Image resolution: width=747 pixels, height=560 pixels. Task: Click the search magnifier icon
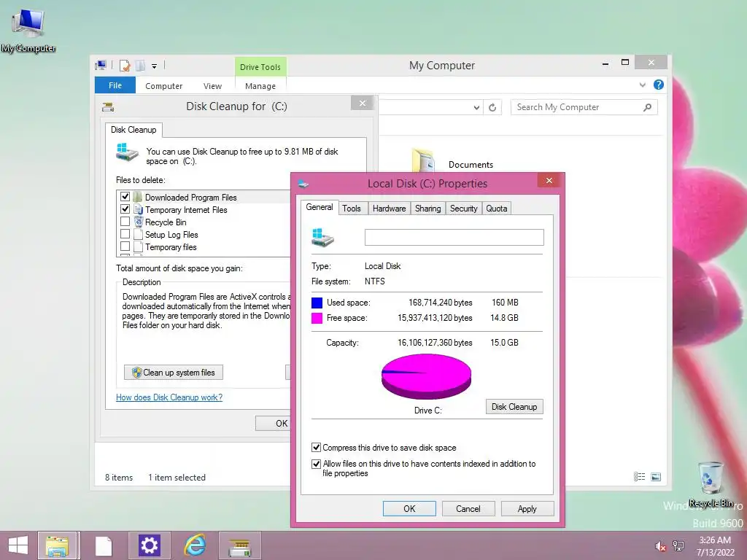[647, 107]
